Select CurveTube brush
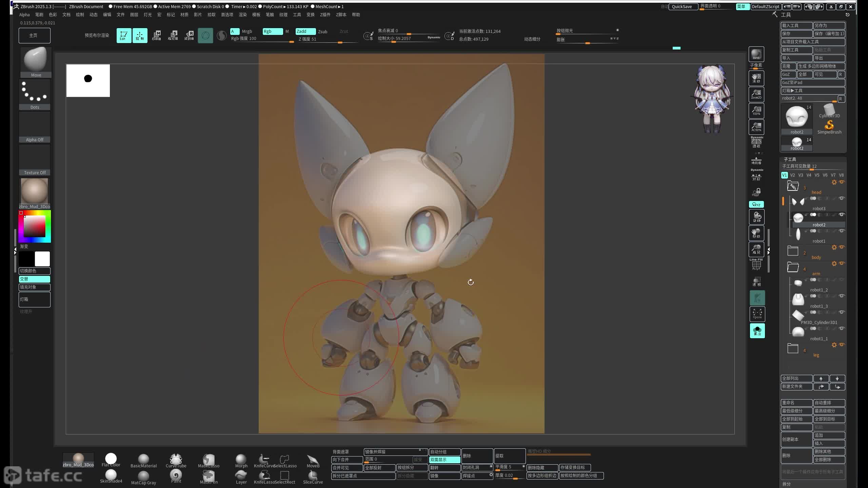Viewport: 868px width, 488px height. pos(176,461)
